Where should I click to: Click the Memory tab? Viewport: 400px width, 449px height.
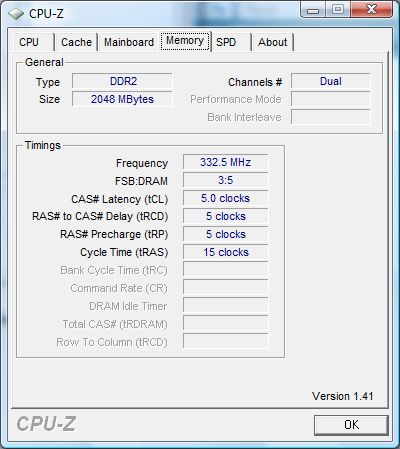coord(185,41)
